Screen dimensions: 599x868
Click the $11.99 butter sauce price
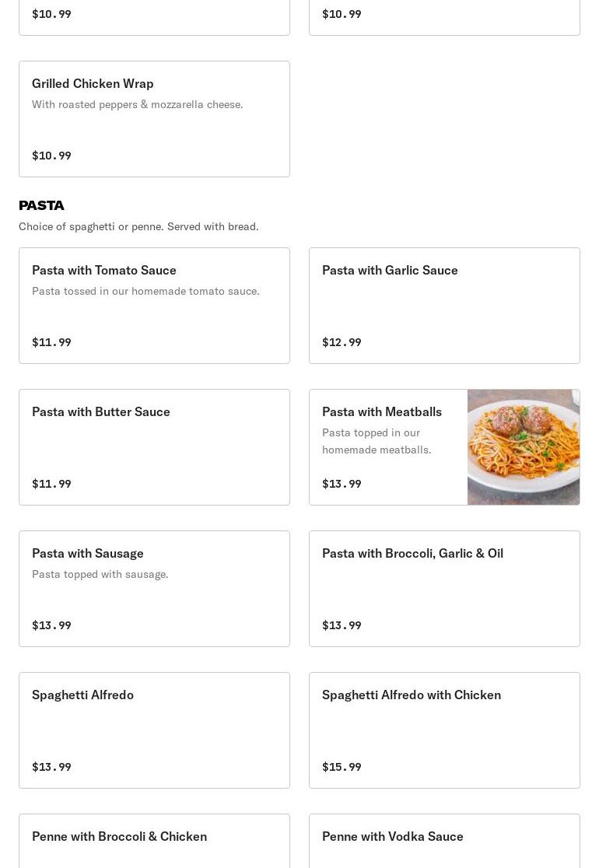click(51, 484)
